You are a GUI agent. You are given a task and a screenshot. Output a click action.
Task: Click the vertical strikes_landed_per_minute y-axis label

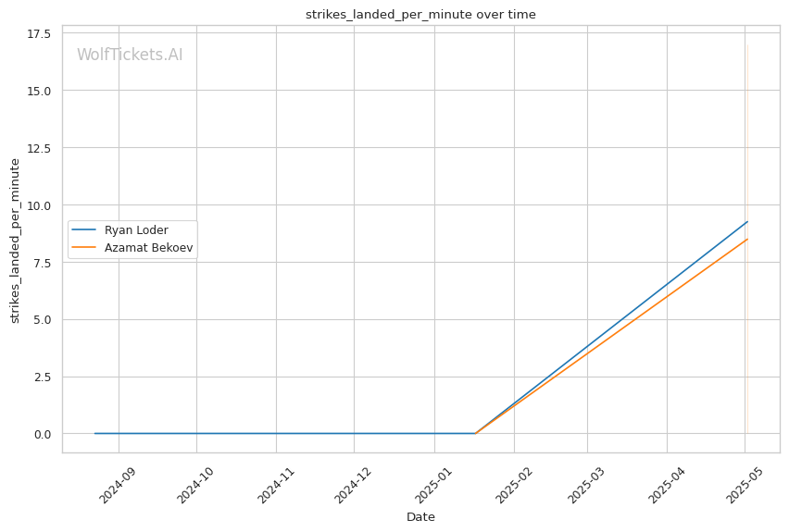(15, 241)
